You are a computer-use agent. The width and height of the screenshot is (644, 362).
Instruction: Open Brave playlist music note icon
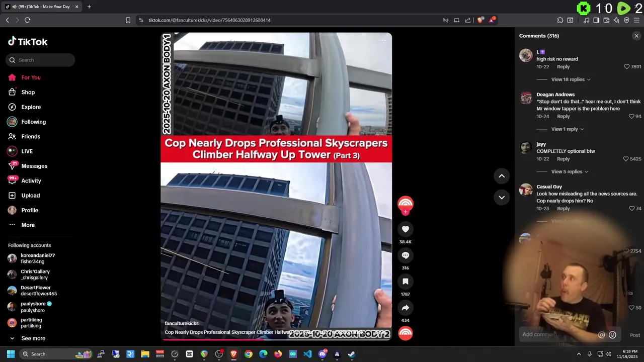point(587,20)
